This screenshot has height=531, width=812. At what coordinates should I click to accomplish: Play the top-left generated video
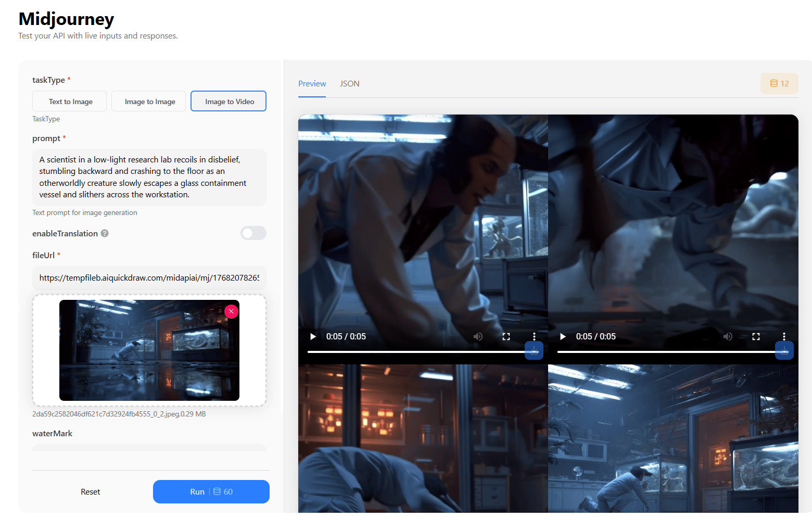pyautogui.click(x=313, y=336)
